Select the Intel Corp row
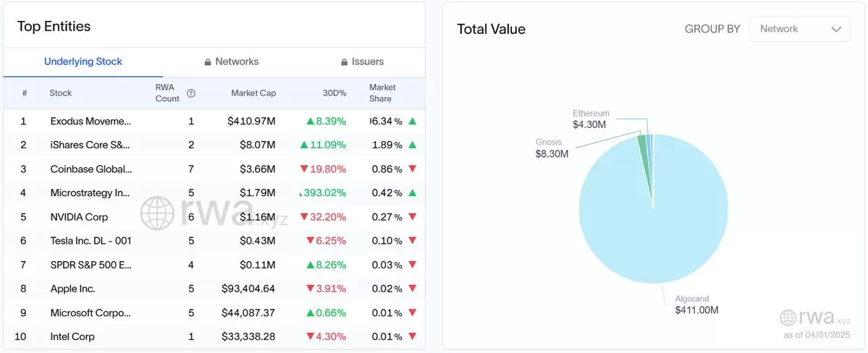This screenshot has height=353, width=868. 214,336
